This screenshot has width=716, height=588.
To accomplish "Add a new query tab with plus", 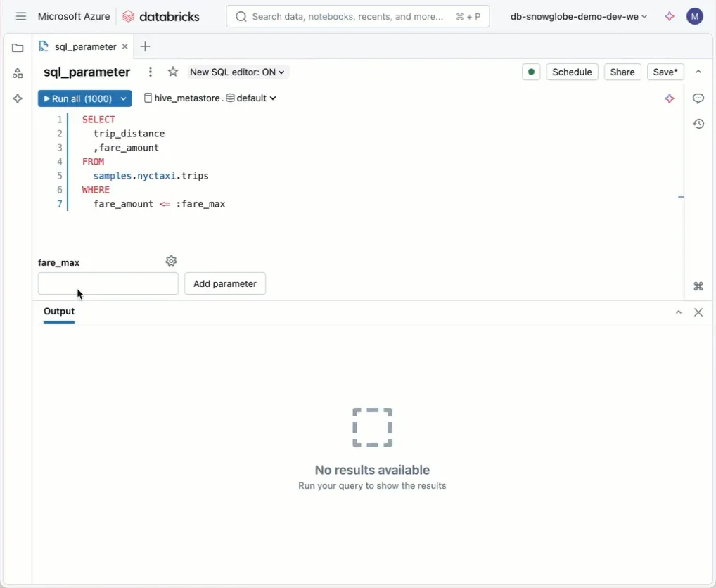I will [x=145, y=46].
